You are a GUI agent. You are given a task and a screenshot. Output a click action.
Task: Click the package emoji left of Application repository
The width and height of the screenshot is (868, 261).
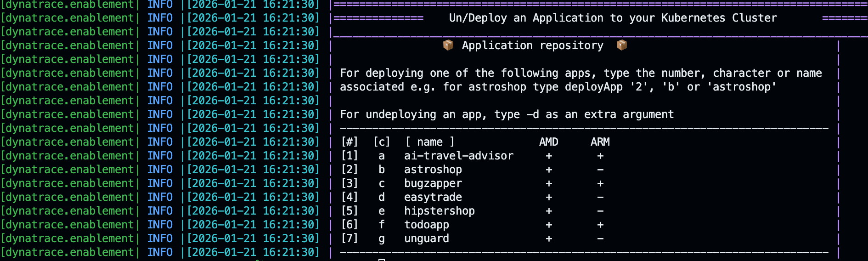pos(448,45)
